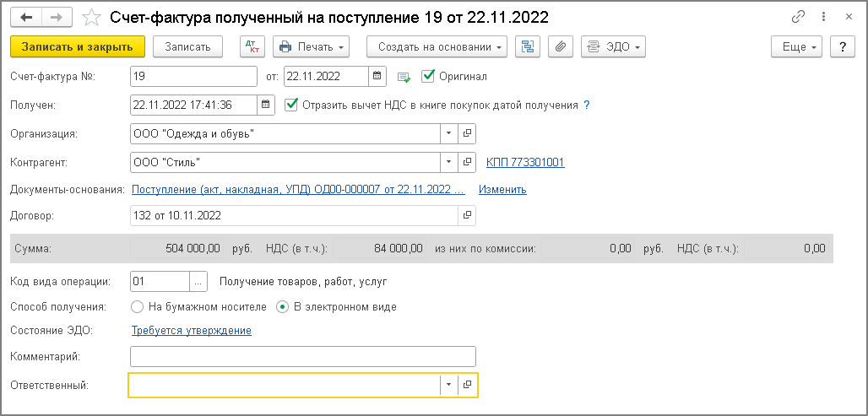The image size is (868, 416).
Task: Open the Еще menu
Action: tap(797, 47)
